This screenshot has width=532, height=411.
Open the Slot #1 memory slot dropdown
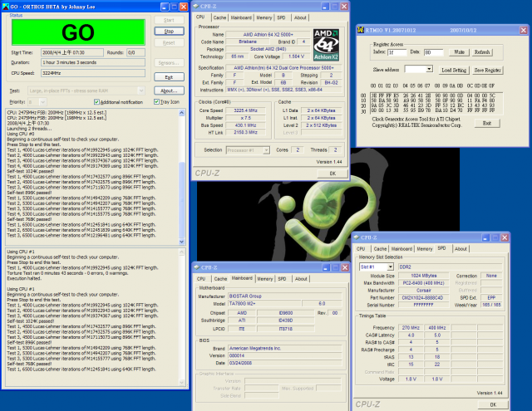(x=390, y=267)
